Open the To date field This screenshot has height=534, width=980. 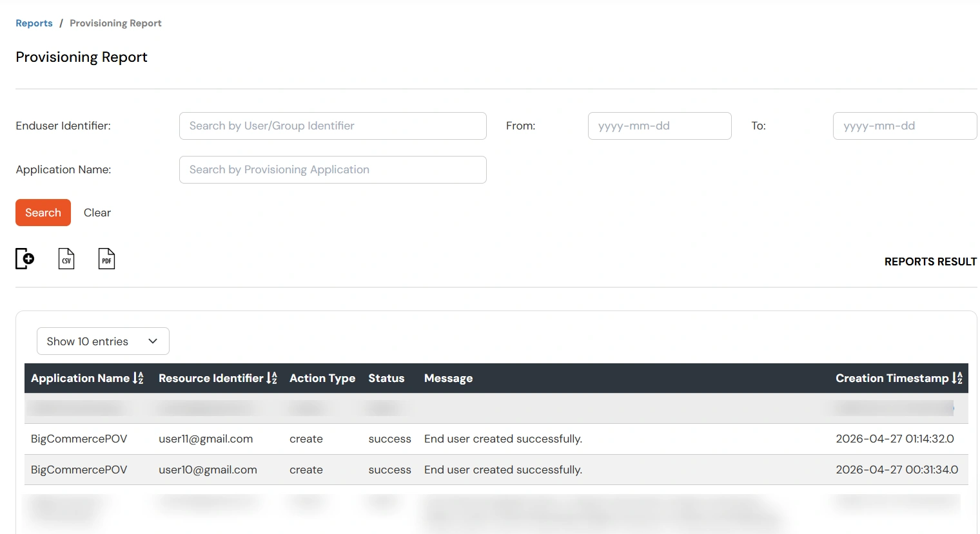(x=905, y=126)
